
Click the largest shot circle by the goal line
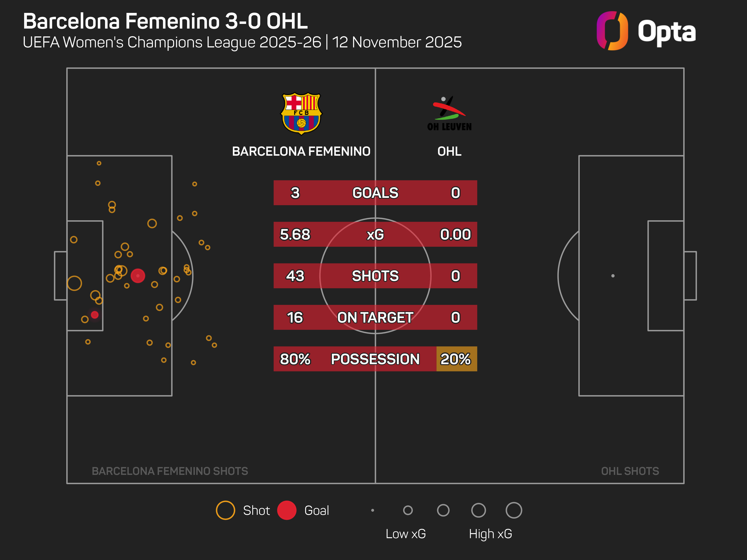click(74, 283)
